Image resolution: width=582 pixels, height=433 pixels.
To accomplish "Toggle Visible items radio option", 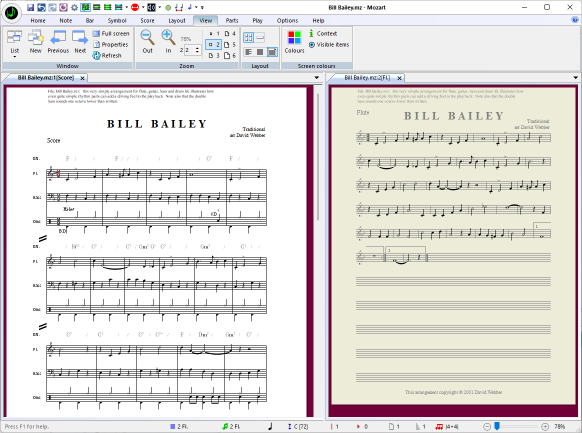I will pos(329,45).
